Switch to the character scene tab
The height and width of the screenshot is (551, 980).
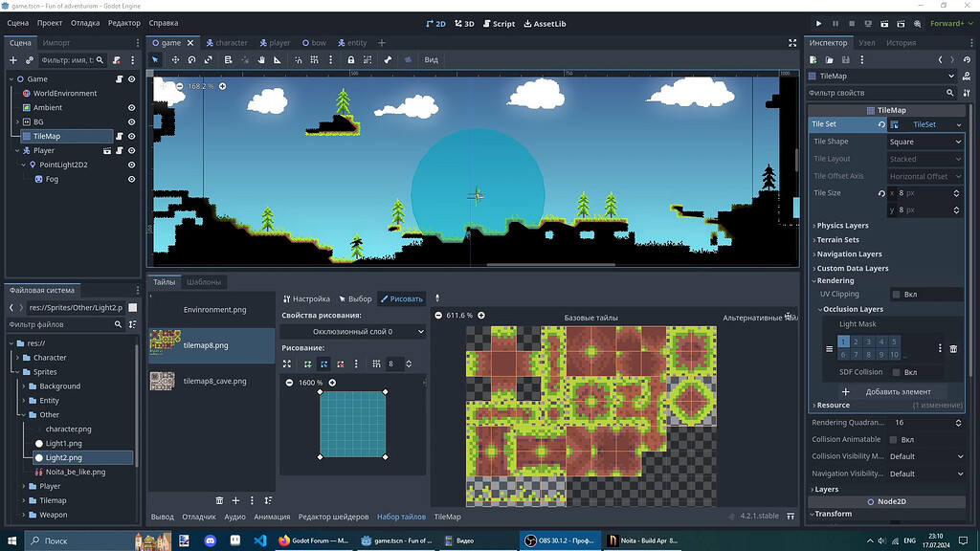230,42
